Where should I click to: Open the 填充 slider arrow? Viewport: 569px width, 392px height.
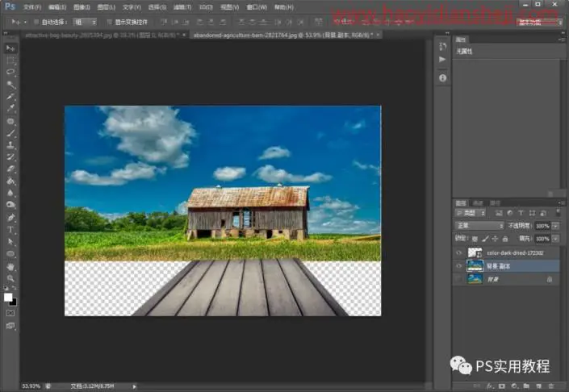555,239
